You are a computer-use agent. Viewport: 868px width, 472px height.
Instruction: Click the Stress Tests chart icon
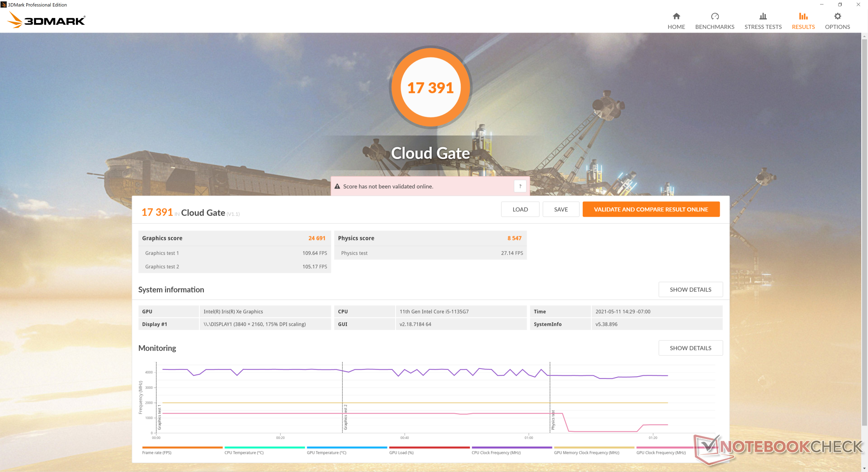(763, 16)
